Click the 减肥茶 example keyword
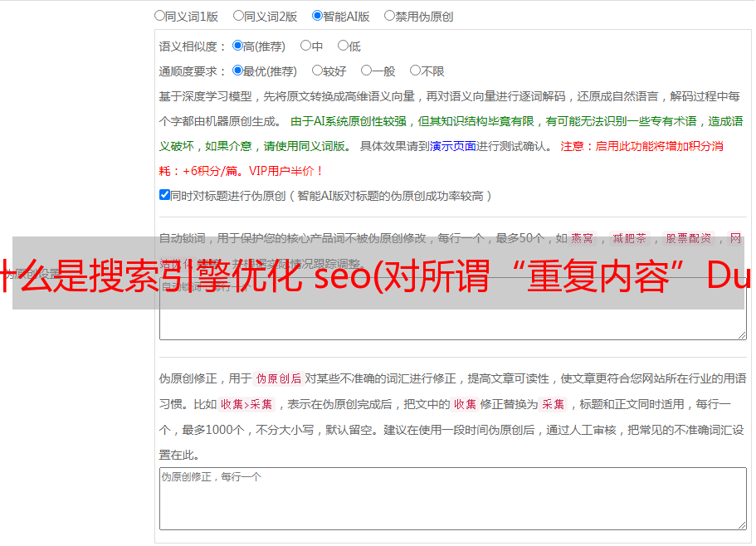This screenshot has width=756, height=546. (630, 238)
